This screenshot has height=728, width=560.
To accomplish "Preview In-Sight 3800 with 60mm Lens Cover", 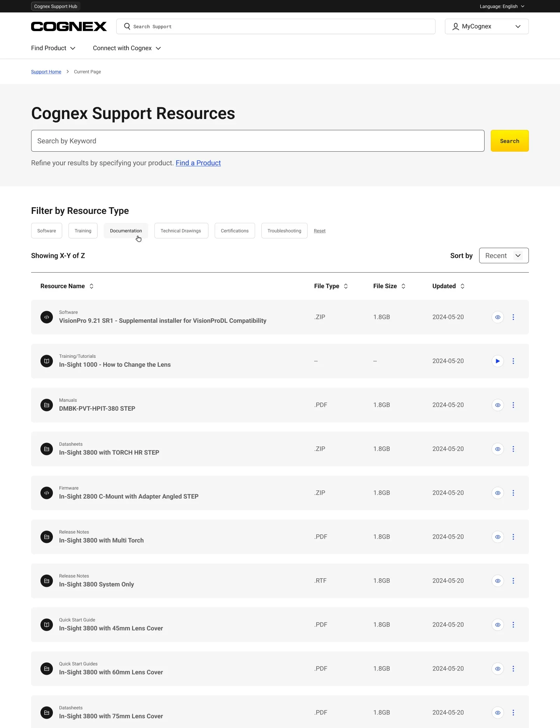I will (x=498, y=668).
